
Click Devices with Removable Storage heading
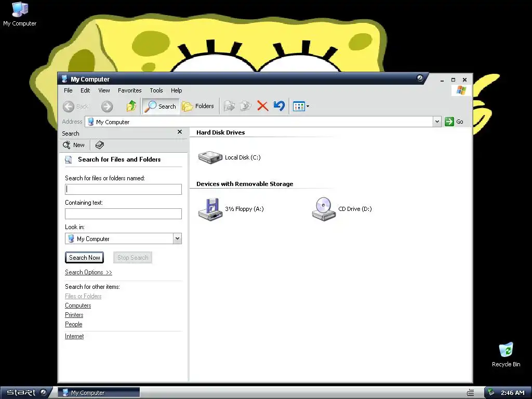coord(245,184)
